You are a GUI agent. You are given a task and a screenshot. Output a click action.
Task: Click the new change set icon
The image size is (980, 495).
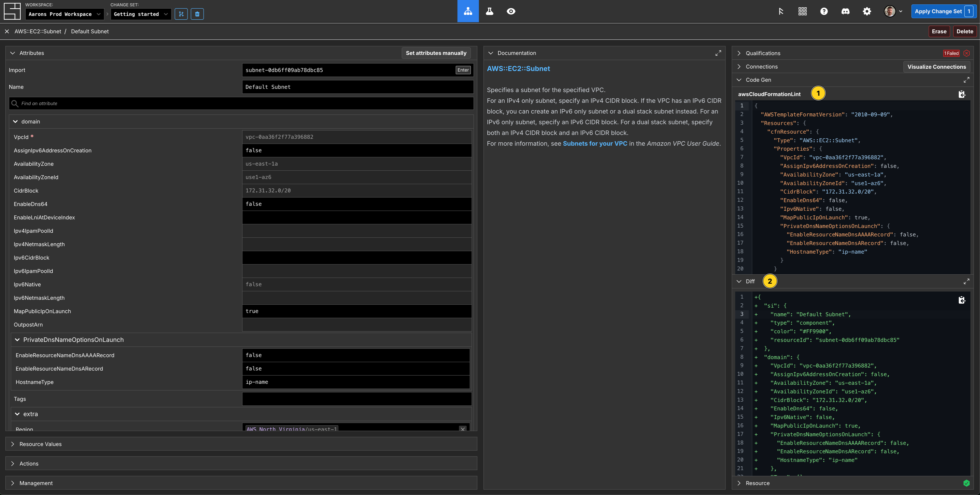181,14
